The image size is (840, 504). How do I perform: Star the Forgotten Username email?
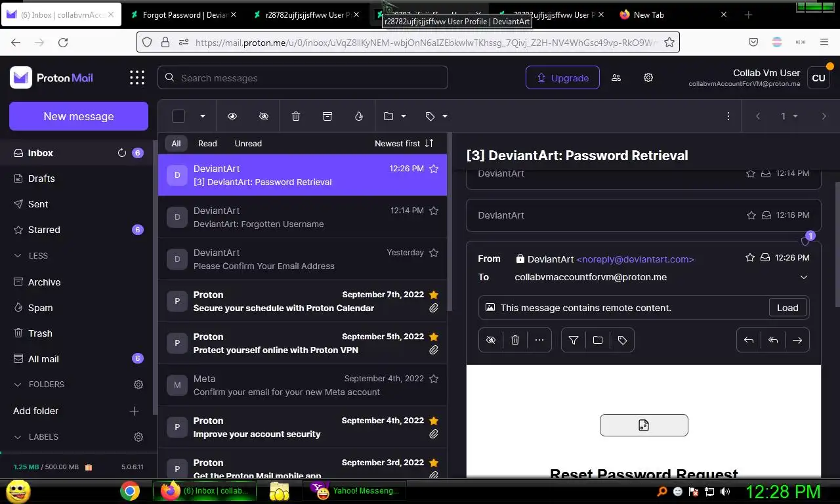[434, 211]
